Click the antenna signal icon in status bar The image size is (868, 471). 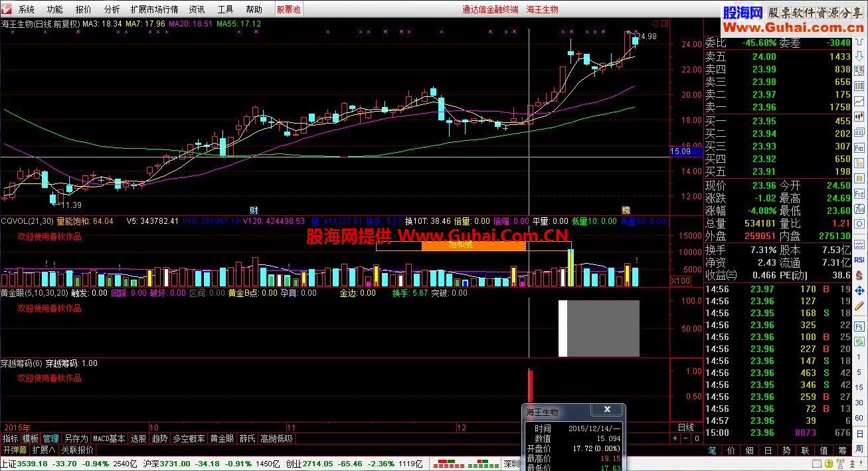click(x=840, y=464)
